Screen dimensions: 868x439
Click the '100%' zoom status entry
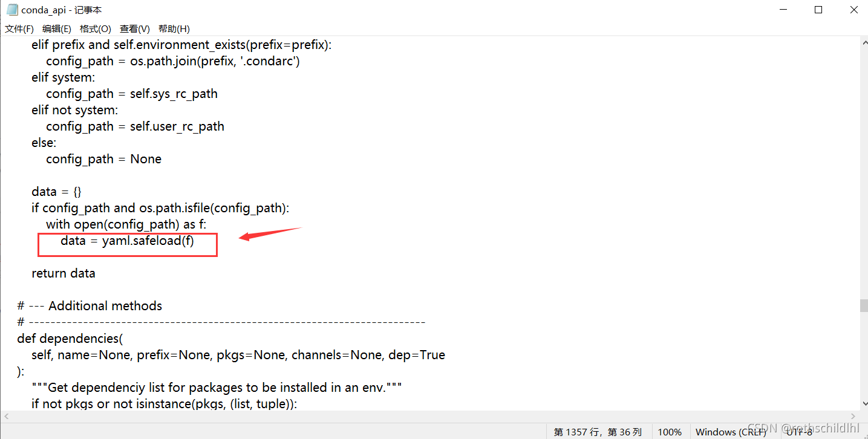[670, 432]
